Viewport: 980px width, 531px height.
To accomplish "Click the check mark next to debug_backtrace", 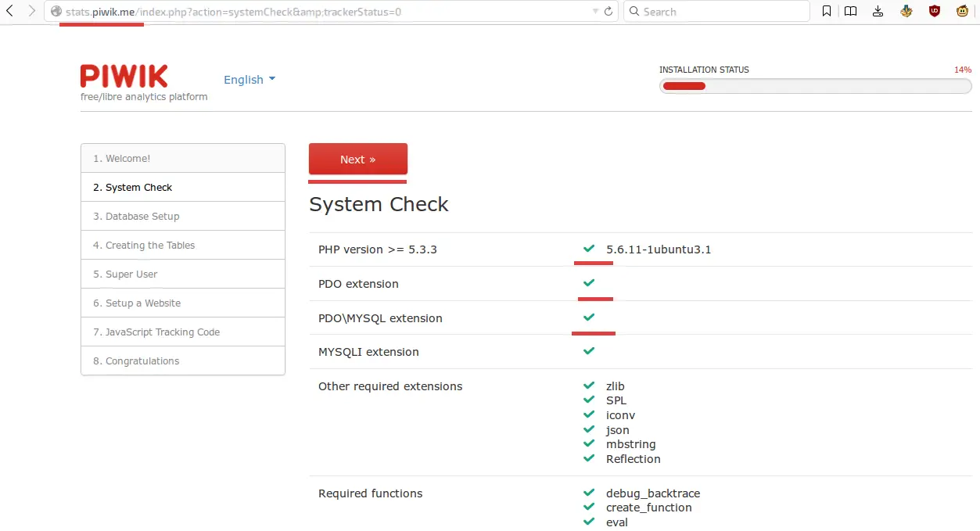I will coord(589,493).
